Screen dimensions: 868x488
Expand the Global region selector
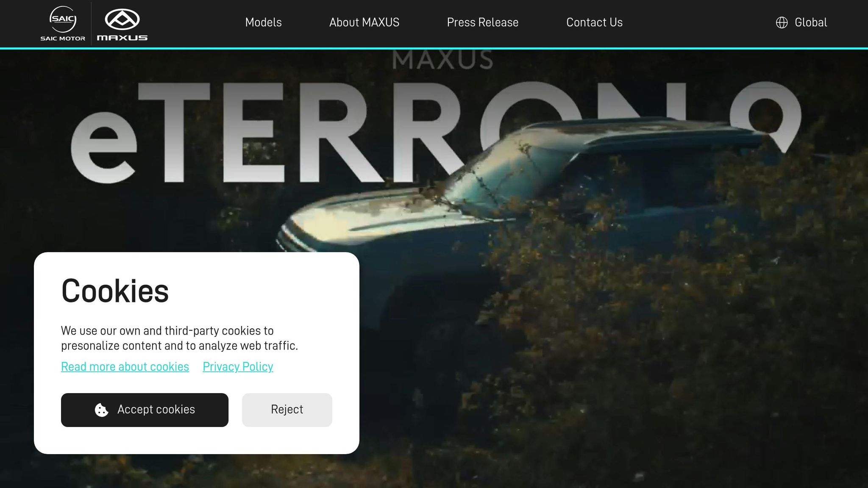[810, 22]
